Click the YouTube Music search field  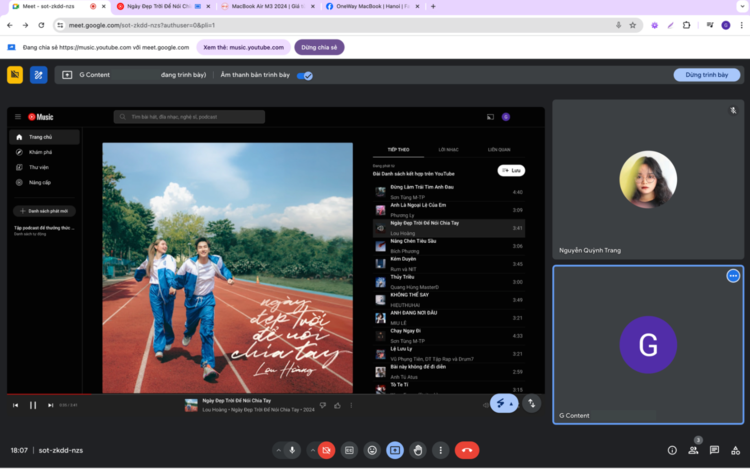[189, 117]
